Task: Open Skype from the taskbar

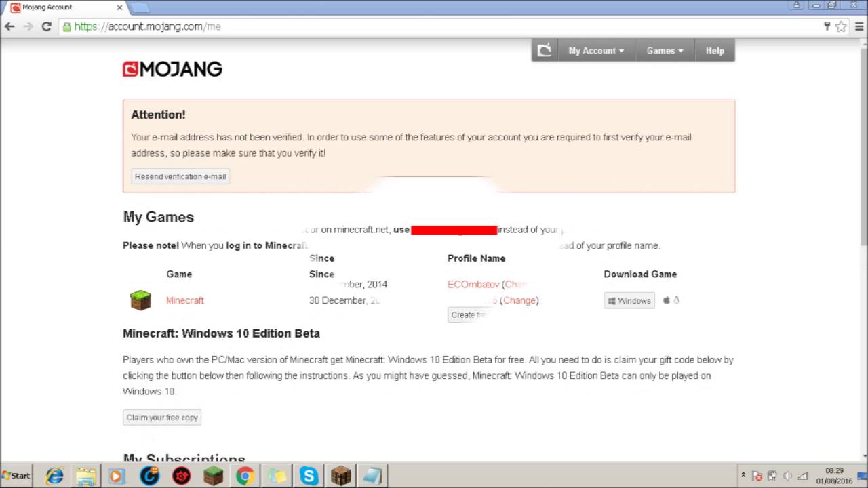Action: click(x=309, y=476)
